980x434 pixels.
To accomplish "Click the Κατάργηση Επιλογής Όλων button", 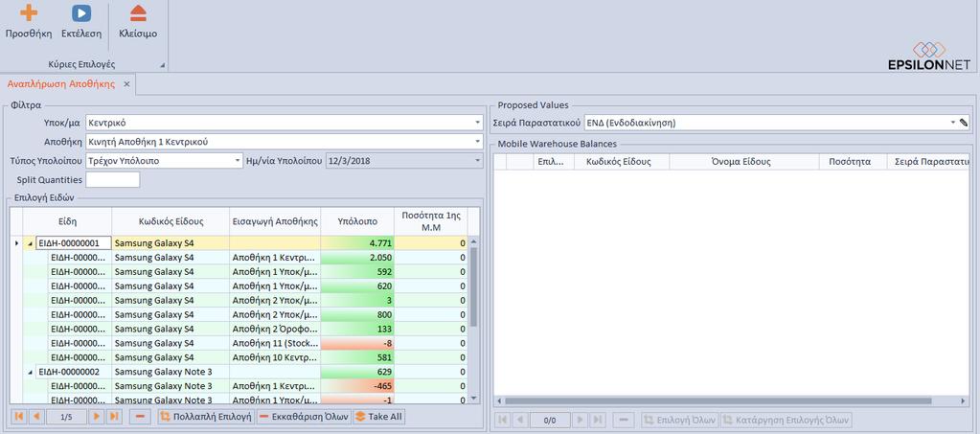I will click(786, 421).
